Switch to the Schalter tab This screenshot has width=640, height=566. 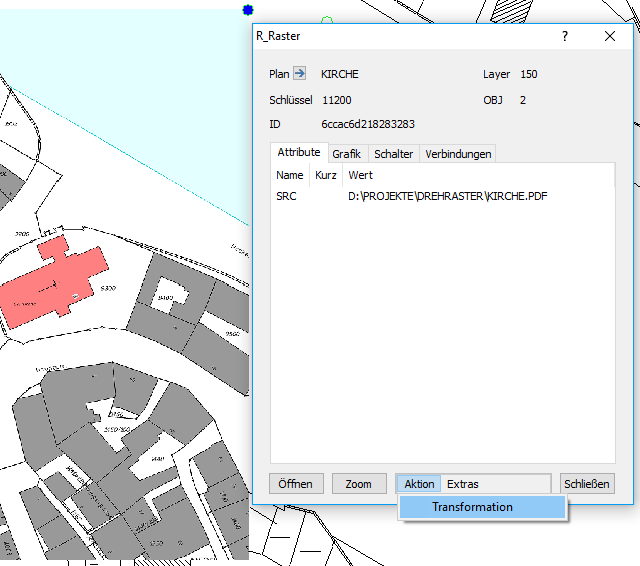[393, 154]
